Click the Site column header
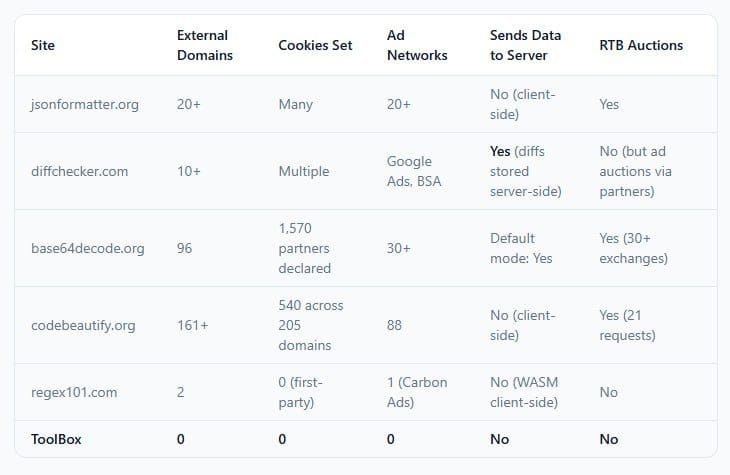730x475 pixels. coord(43,45)
